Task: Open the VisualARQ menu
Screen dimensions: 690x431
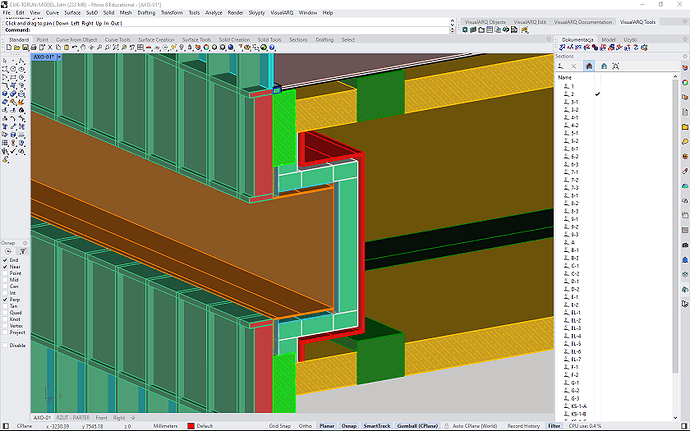Action: click(x=281, y=13)
